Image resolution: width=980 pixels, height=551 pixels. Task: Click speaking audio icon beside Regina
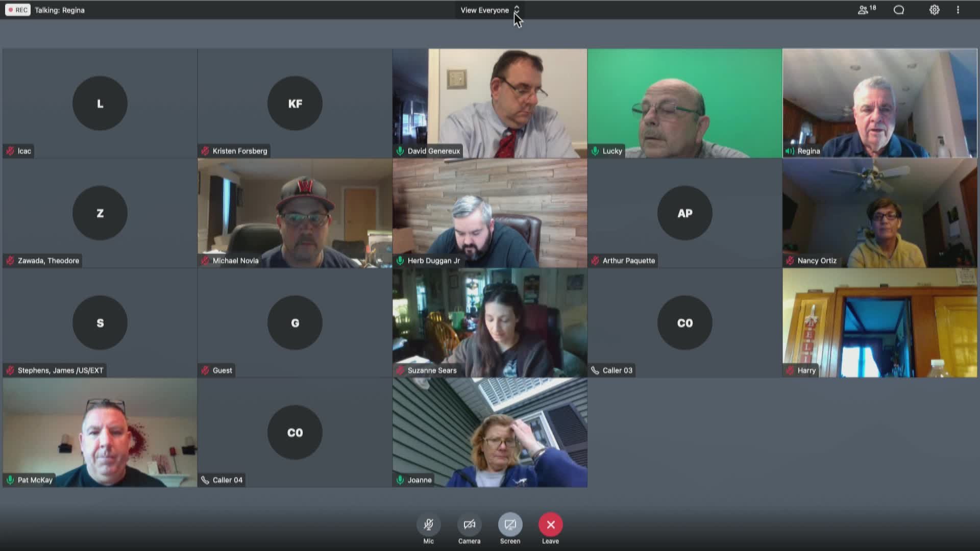790,151
